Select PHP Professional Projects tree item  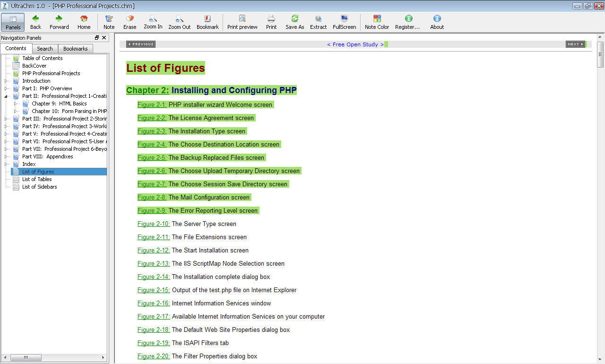click(x=51, y=73)
